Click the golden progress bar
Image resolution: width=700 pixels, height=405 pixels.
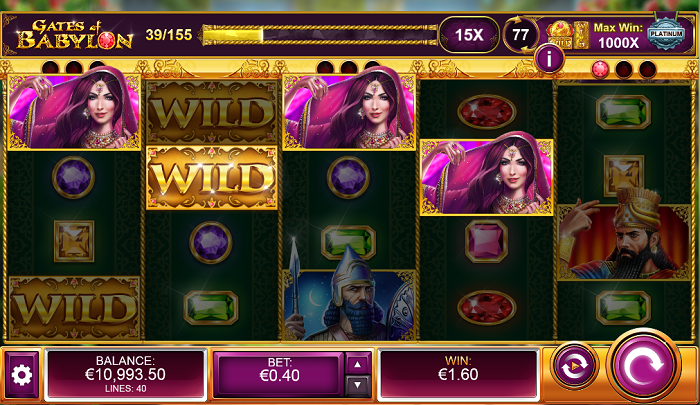(320, 35)
